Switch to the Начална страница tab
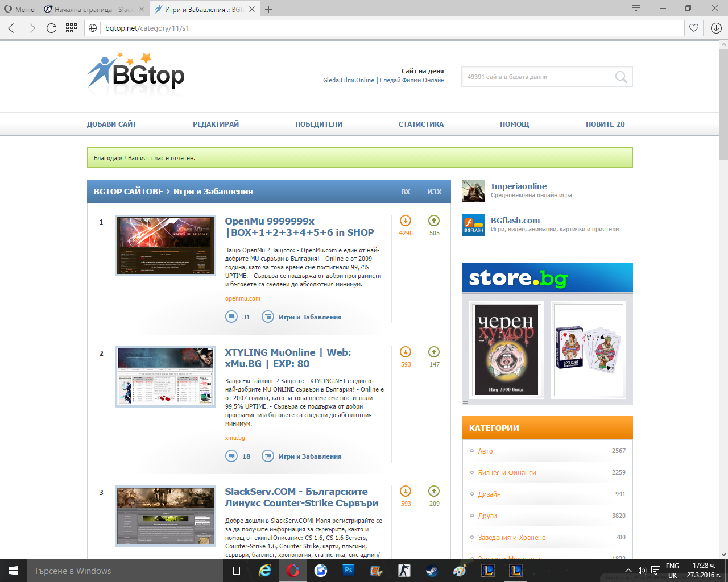The width and height of the screenshot is (728, 582). point(94,9)
